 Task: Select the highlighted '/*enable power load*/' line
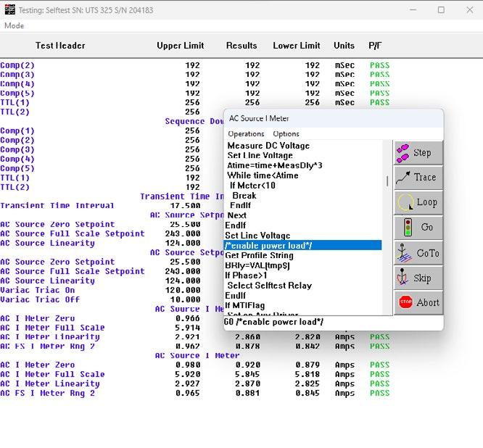(302, 246)
